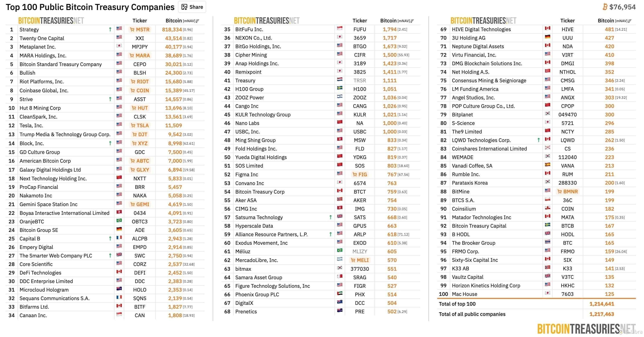Screen dimensions: 644x337
Task: Click the Ticker header in the third table
Action: 567,20
